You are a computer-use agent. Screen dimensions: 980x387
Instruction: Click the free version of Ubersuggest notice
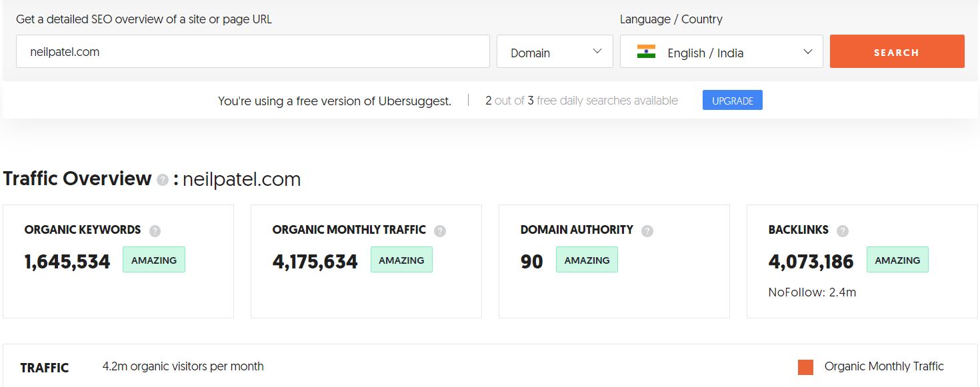click(335, 101)
